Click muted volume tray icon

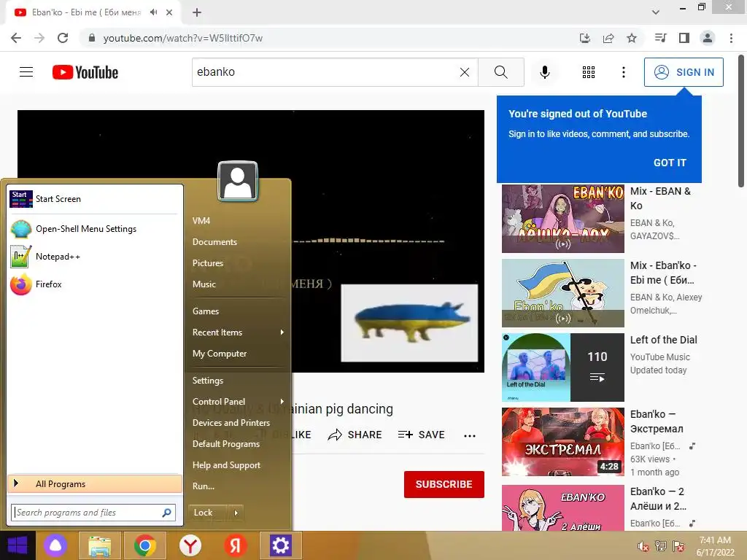(x=643, y=546)
